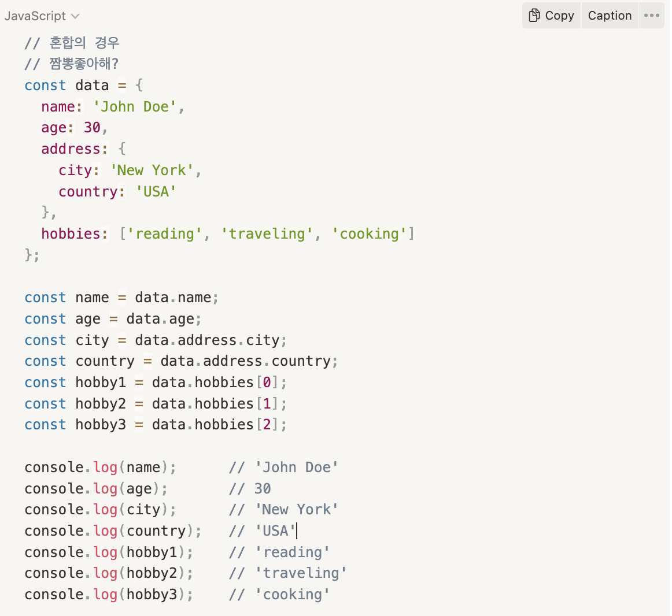Click the 'const city = data.address.city;' line
Image resolution: width=672 pixels, height=616 pixels.
[156, 340]
